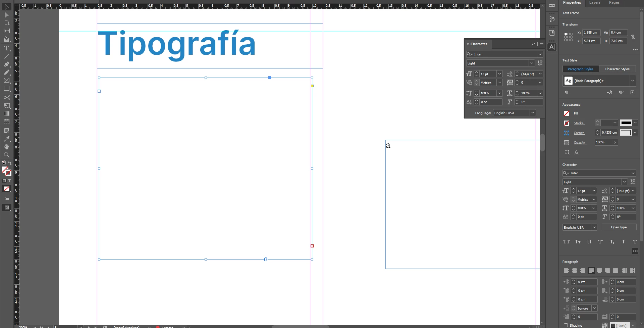The height and width of the screenshot is (328, 644).
Task: Set paragraph alignment to Align Center
Action: coord(575,270)
